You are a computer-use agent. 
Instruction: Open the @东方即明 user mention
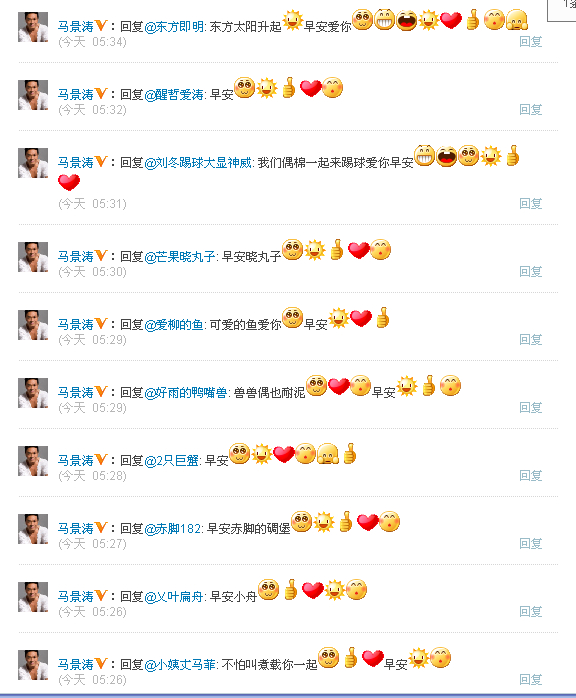click(174, 27)
